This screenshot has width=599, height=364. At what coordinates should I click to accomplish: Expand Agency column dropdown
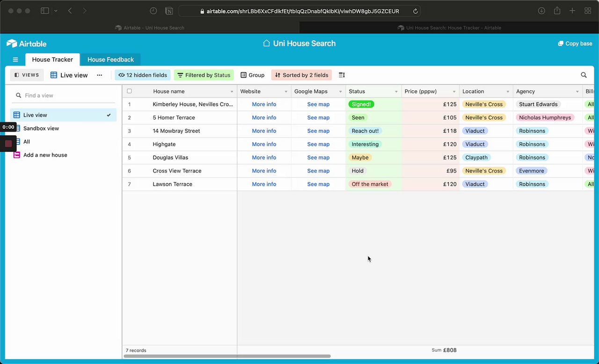[x=578, y=92]
